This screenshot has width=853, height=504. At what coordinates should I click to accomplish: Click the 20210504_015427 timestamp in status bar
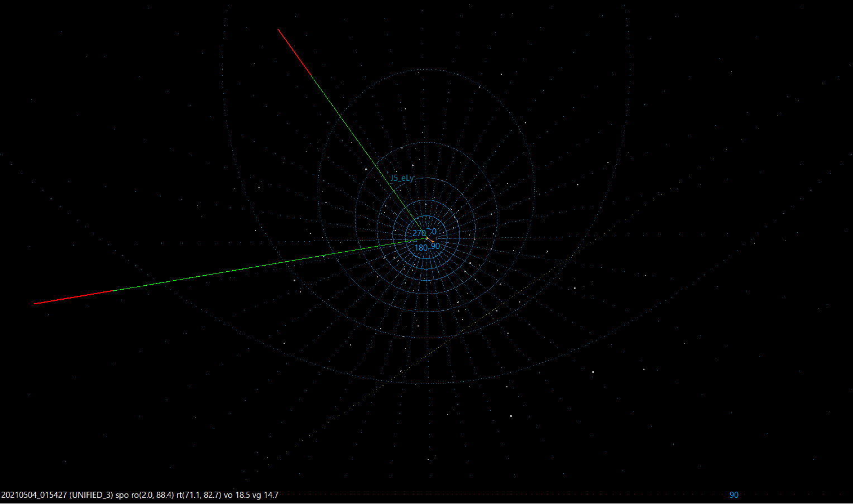[x=34, y=495]
